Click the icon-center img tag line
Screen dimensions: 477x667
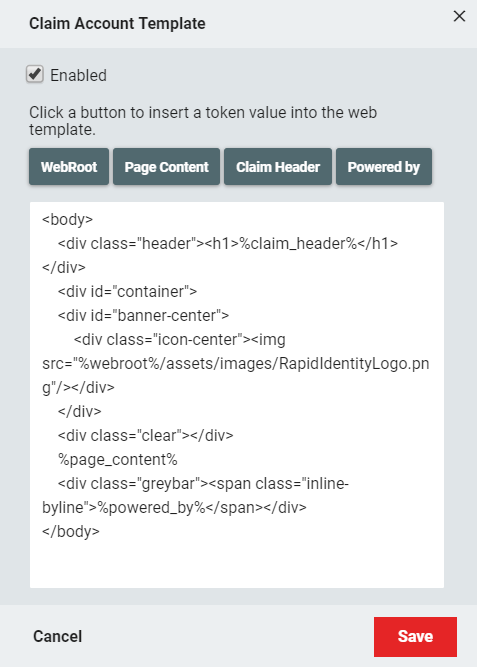tap(179, 340)
